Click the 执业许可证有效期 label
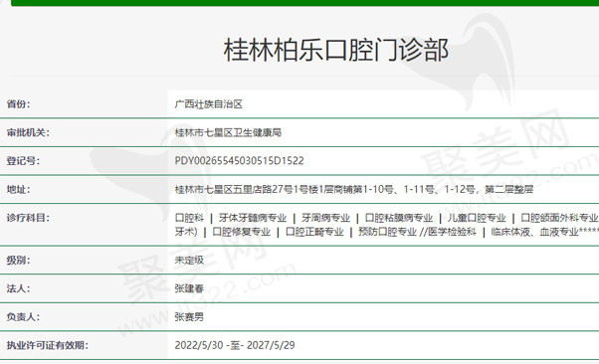The width and height of the screenshot is (599, 364). coord(48,345)
